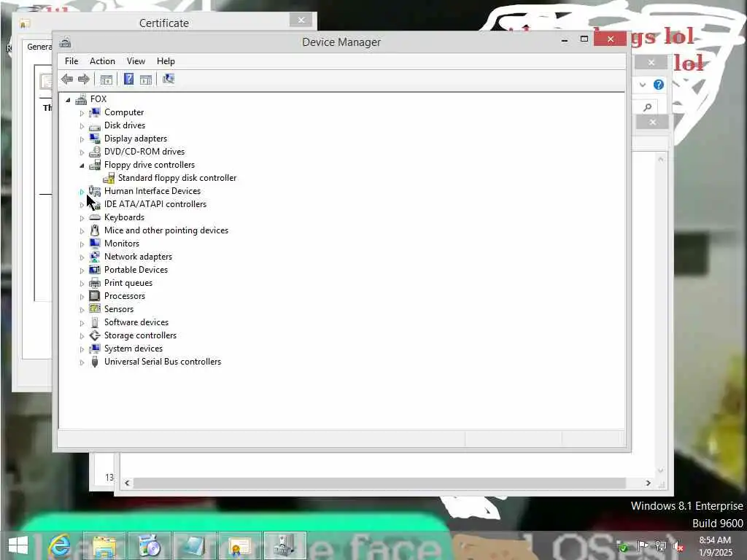Screen dimensions: 747x560
Task: Click the Disk drives category icon
Action: [x=95, y=125]
